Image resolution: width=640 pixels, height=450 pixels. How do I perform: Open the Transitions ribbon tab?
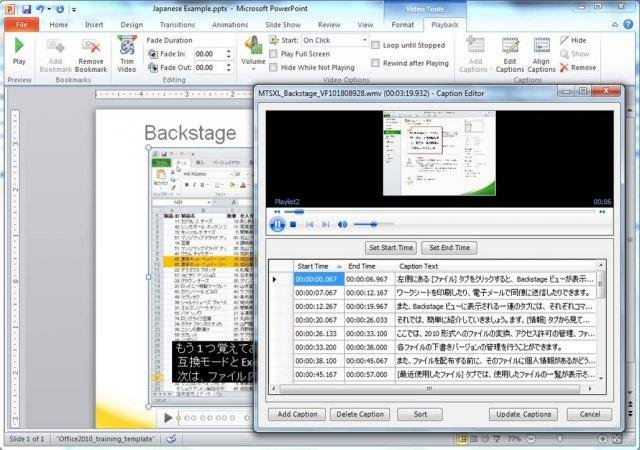click(178, 25)
